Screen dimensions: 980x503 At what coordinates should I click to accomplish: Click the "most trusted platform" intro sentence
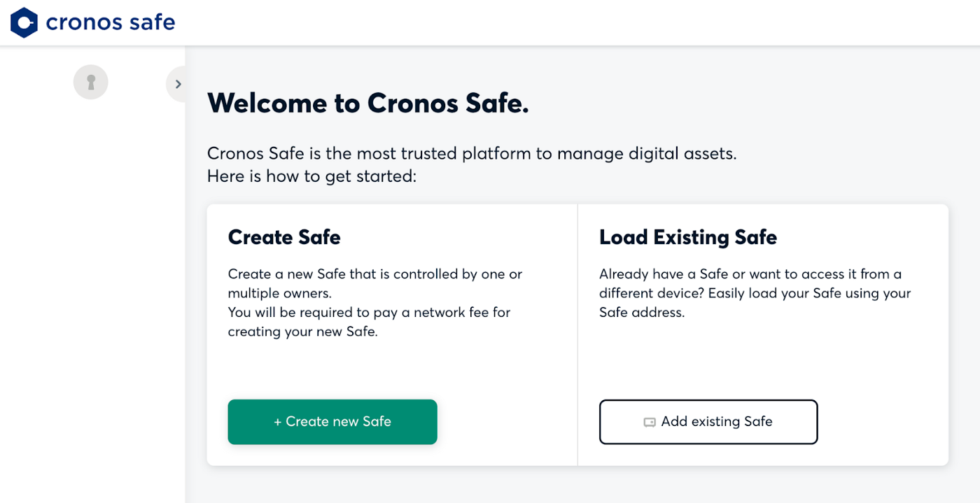(x=472, y=153)
